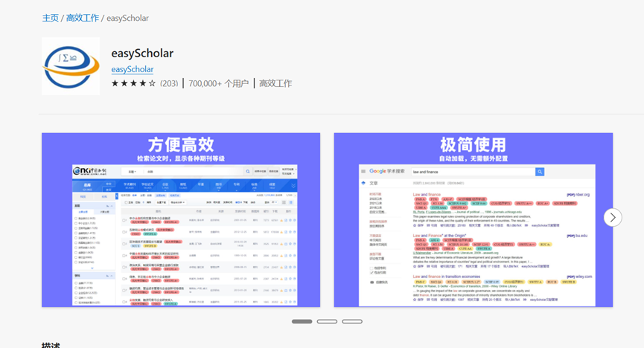Image resolution: width=644 pixels, height=348 pixels.
Task: Click the star rating
Action: click(x=133, y=83)
